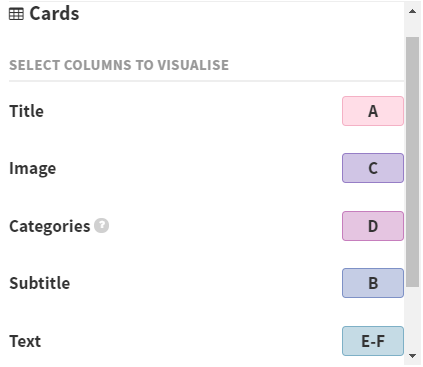Click the Cards panel heading text
The image size is (423, 367).
tap(54, 14)
